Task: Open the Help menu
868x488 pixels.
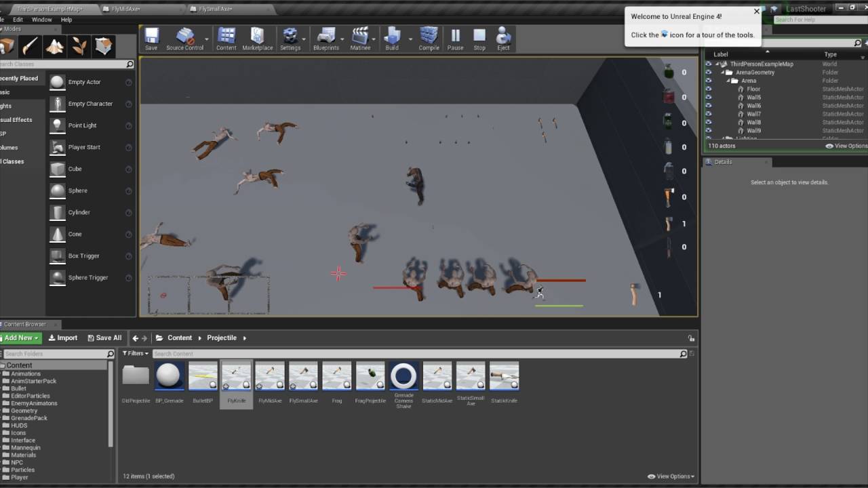Action: [66, 20]
